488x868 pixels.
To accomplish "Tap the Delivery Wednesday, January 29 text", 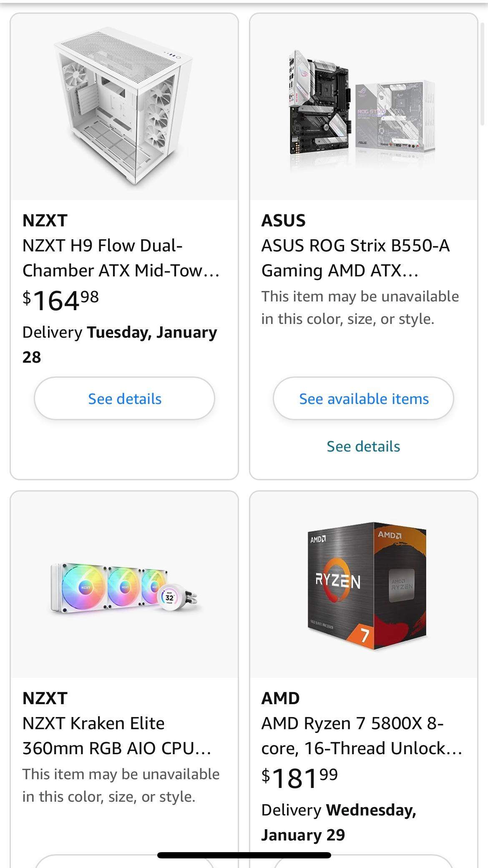I will [339, 822].
